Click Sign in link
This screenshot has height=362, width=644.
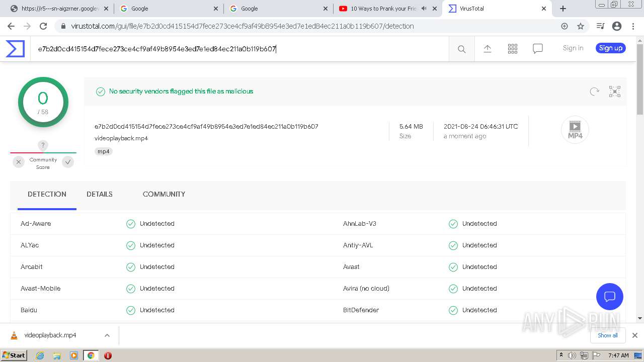[x=573, y=48]
